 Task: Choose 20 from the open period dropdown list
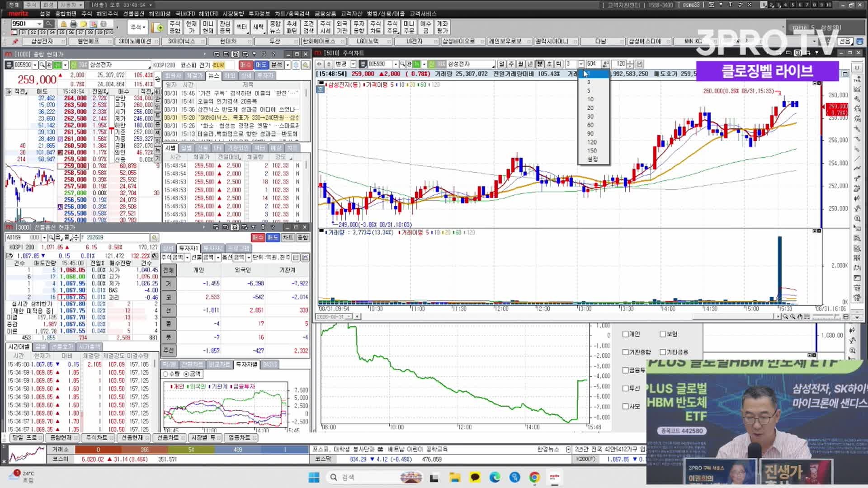590,108
